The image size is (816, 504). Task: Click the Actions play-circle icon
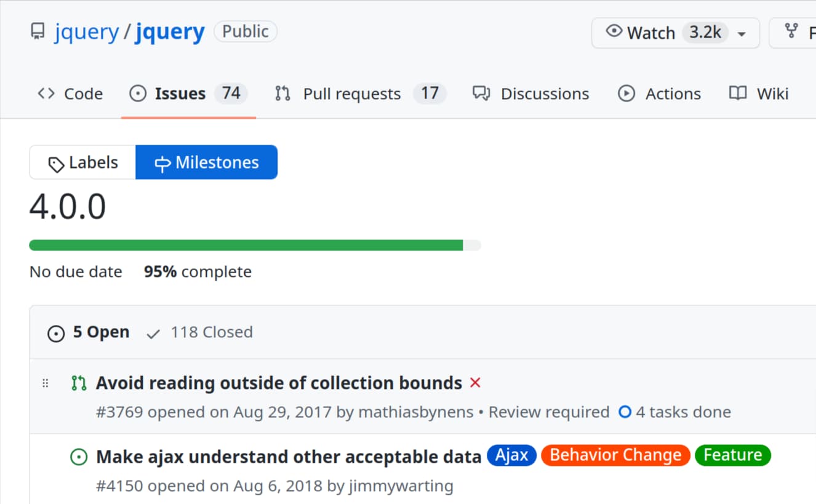coord(626,93)
